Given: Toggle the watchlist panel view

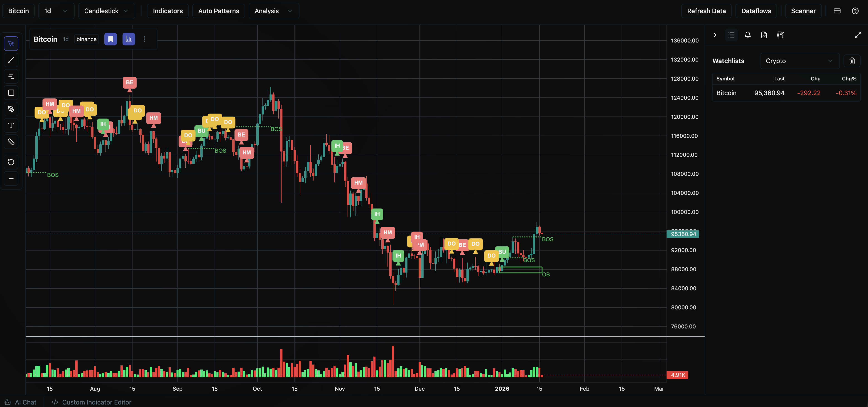Looking at the screenshot, I should (731, 35).
